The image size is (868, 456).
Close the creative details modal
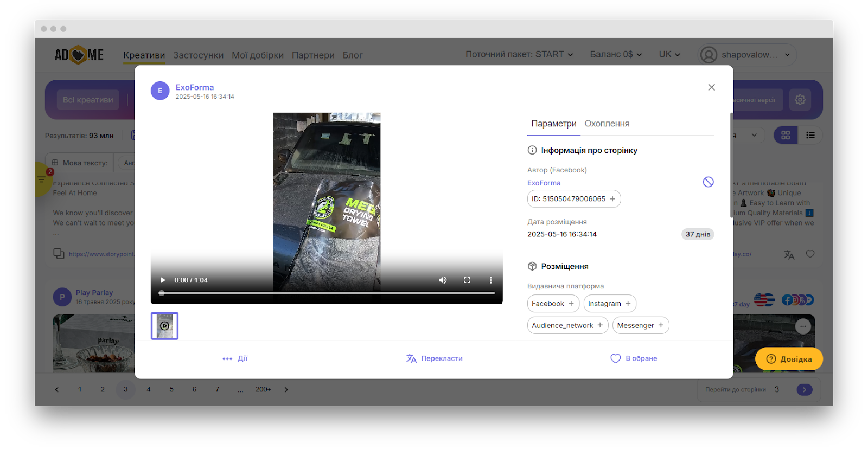(711, 87)
